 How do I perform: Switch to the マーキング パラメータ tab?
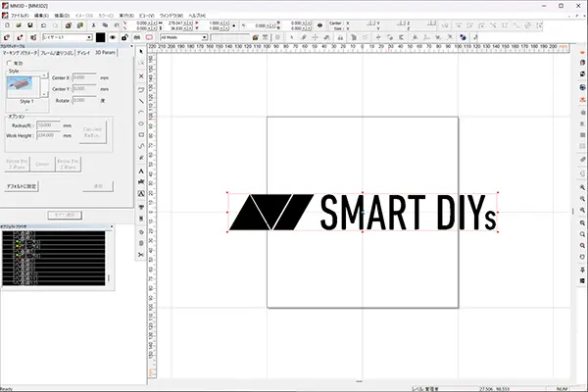click(20, 53)
